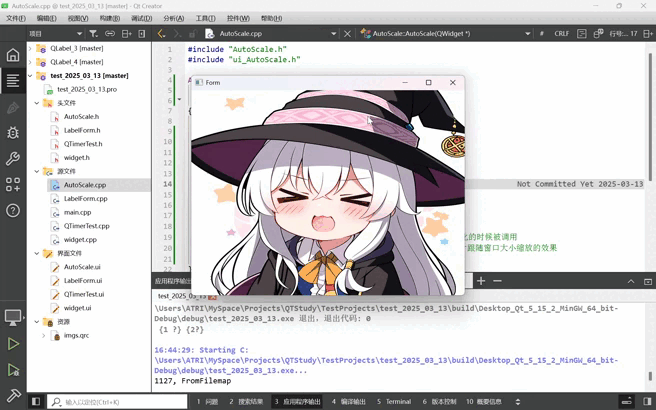Expand the QLabel_4 project node
The width and height of the screenshot is (656, 410).
(30, 62)
